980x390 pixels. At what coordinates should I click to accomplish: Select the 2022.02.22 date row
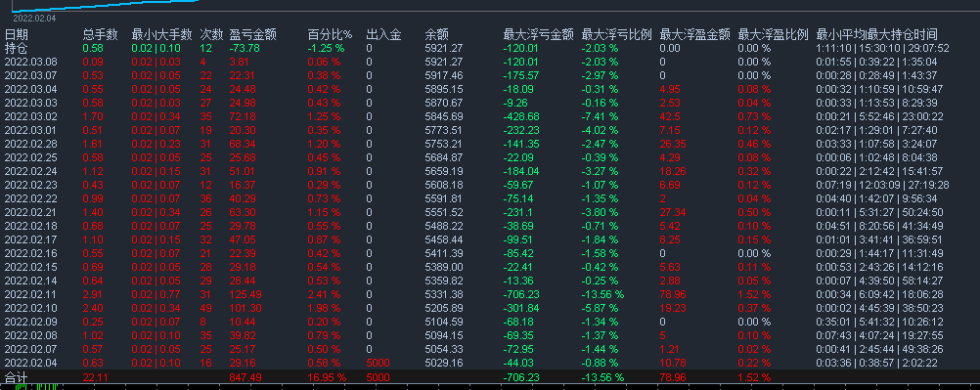point(30,198)
